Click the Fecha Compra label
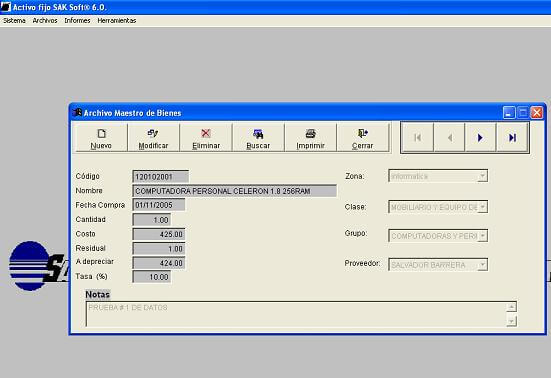 tap(100, 205)
